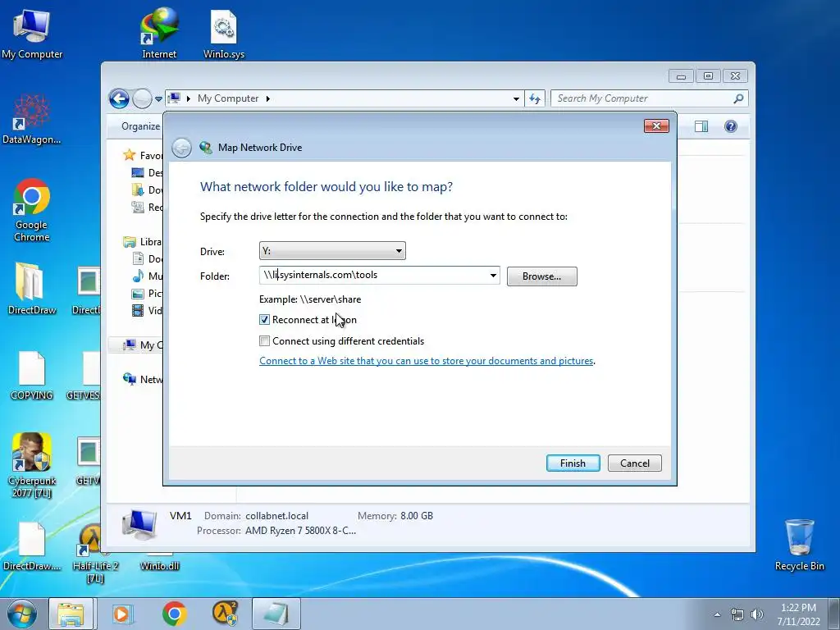This screenshot has height=630, width=840.
Task: Select WinIo.dll file on desktop
Action: [x=160, y=564]
